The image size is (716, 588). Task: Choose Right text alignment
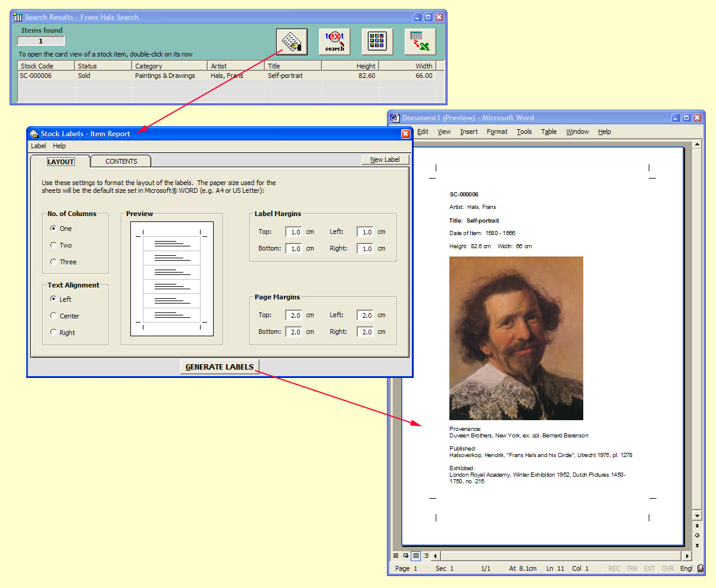54,333
